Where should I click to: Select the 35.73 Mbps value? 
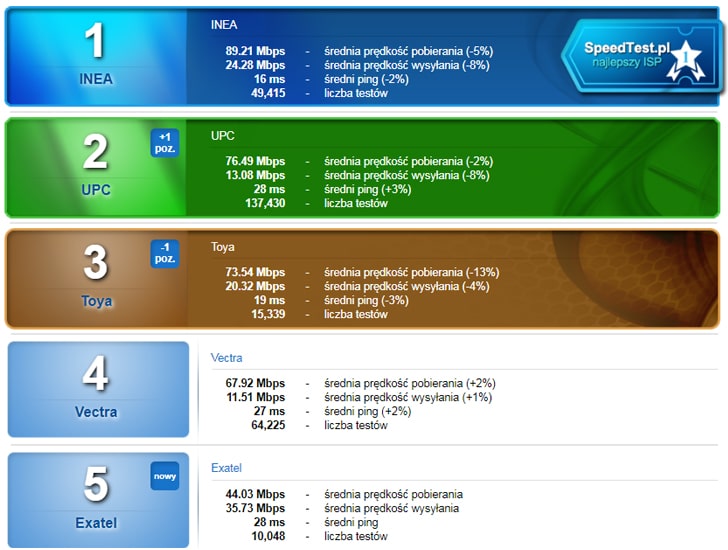coord(255,508)
